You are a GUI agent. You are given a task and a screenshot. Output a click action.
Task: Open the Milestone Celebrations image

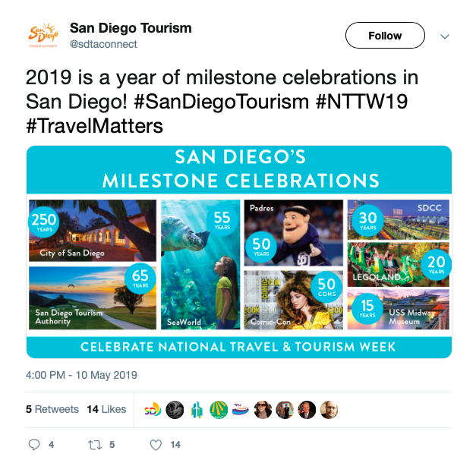click(x=239, y=252)
